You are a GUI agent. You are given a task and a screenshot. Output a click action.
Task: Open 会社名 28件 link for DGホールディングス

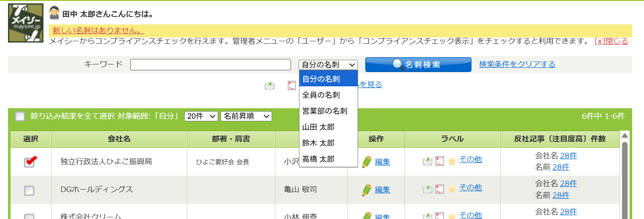[569, 183]
